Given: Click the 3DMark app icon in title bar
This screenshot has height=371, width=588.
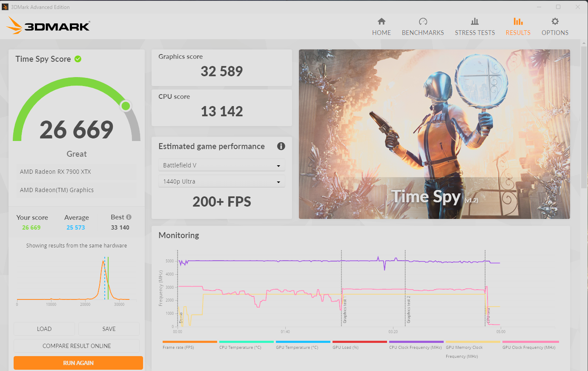Looking at the screenshot, I should (x=5, y=7).
